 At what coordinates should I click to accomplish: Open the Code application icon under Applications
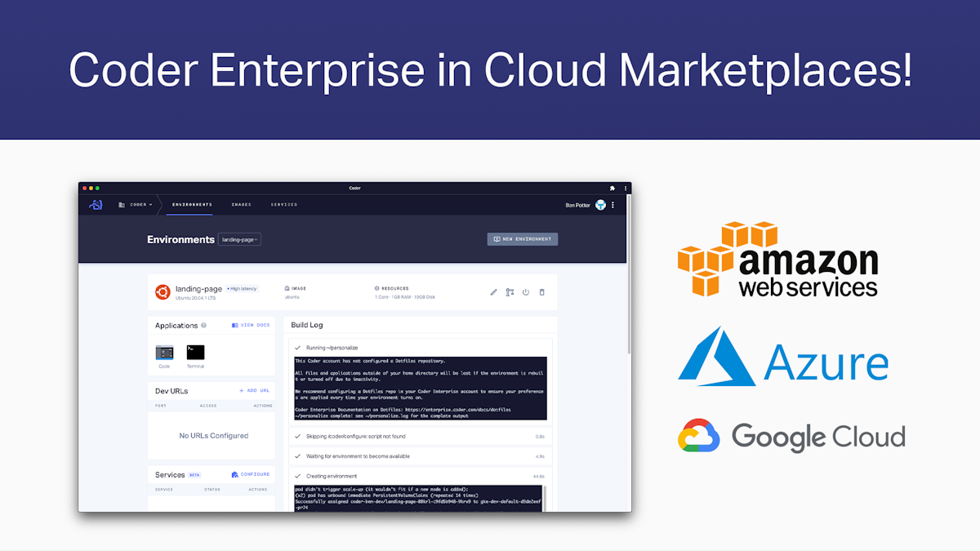pos(163,353)
